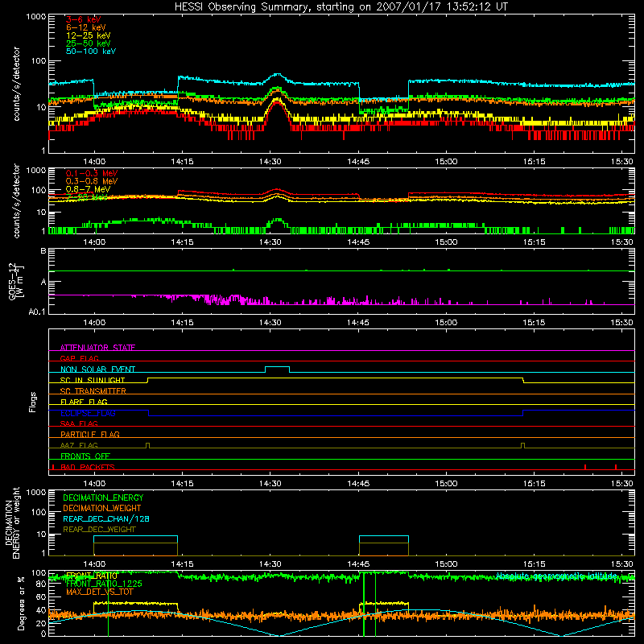Image resolution: width=644 pixels, height=644 pixels.
Task: Select the DECIMATION_WEIGHT legend label
Action: pyautogui.click(x=102, y=508)
